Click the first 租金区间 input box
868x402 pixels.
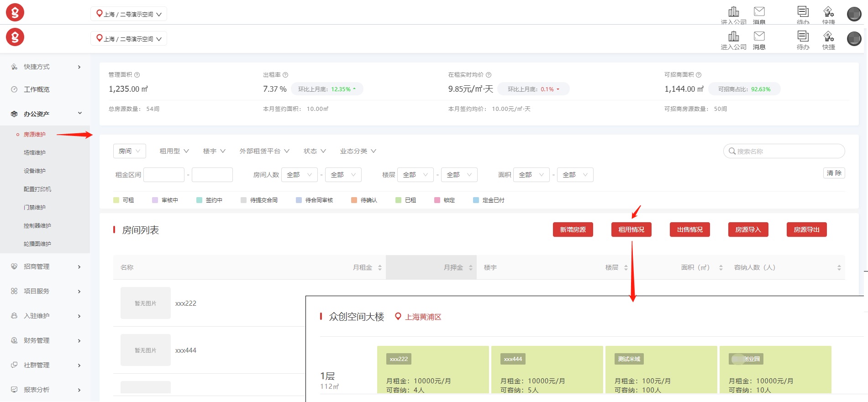[164, 175]
